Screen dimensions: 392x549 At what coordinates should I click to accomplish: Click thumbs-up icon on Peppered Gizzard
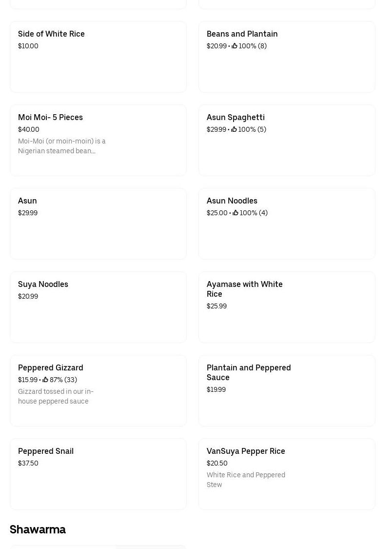point(45,380)
